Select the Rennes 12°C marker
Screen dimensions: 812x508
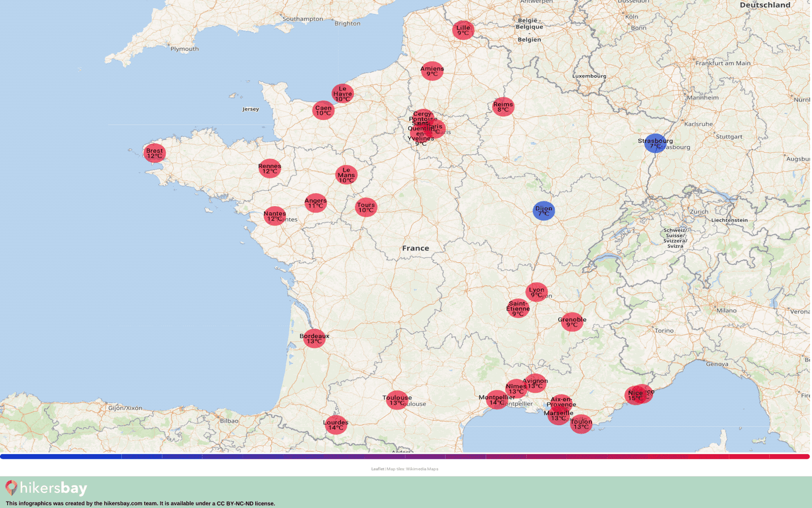pyautogui.click(x=269, y=168)
